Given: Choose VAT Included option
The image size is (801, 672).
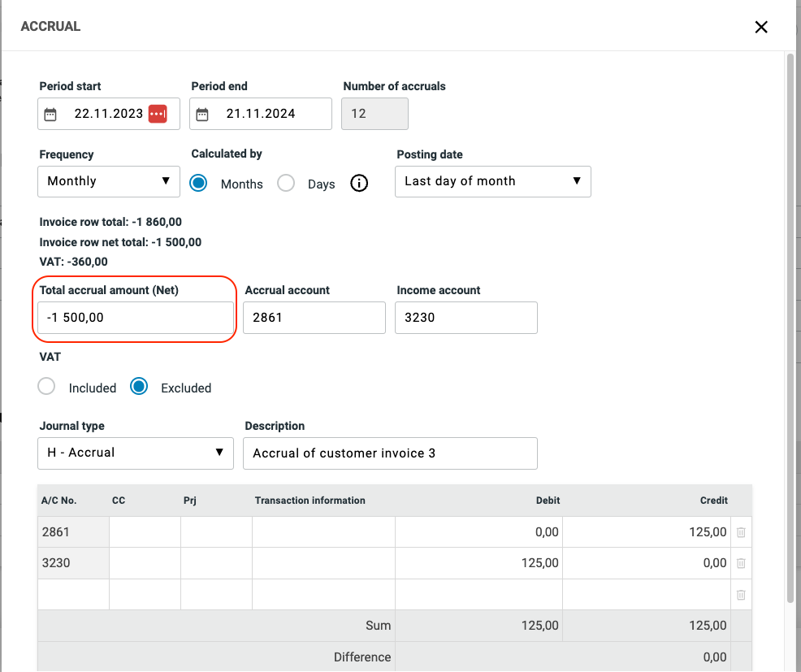Looking at the screenshot, I should pyautogui.click(x=47, y=388).
